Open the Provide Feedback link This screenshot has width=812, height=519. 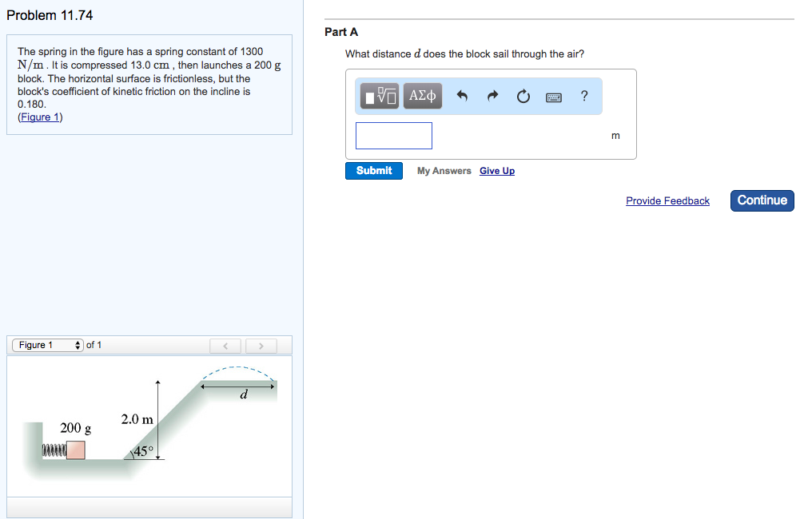667,200
